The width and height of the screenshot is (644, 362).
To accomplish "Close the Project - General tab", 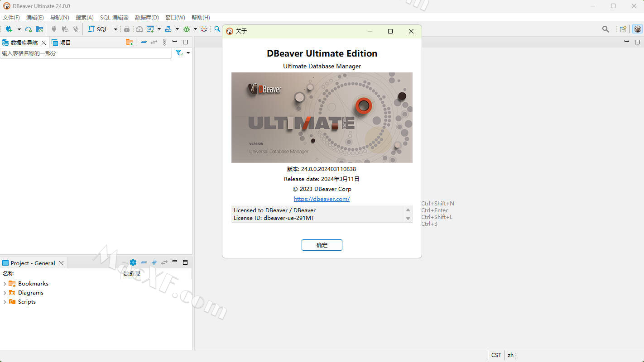I will 61,263.
